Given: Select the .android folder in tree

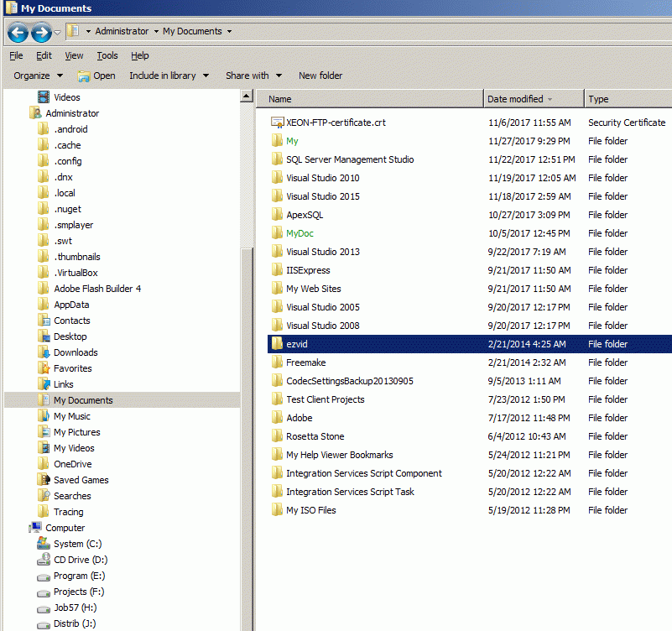Looking at the screenshot, I should 62,129.
